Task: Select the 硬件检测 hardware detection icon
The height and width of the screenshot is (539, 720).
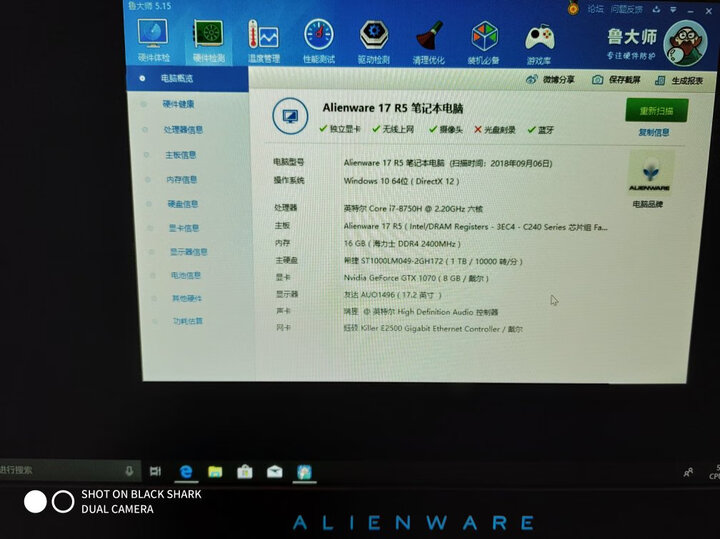Action: coord(209,42)
